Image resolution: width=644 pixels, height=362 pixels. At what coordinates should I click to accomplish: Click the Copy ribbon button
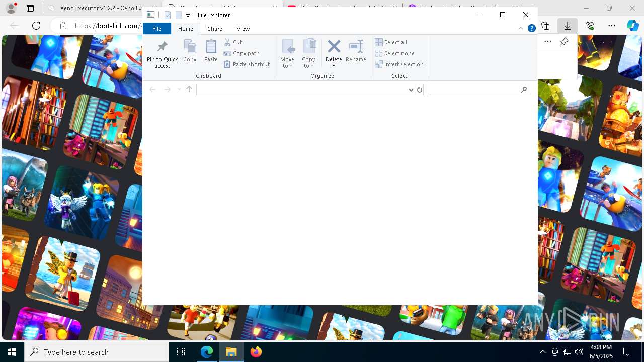click(x=190, y=51)
